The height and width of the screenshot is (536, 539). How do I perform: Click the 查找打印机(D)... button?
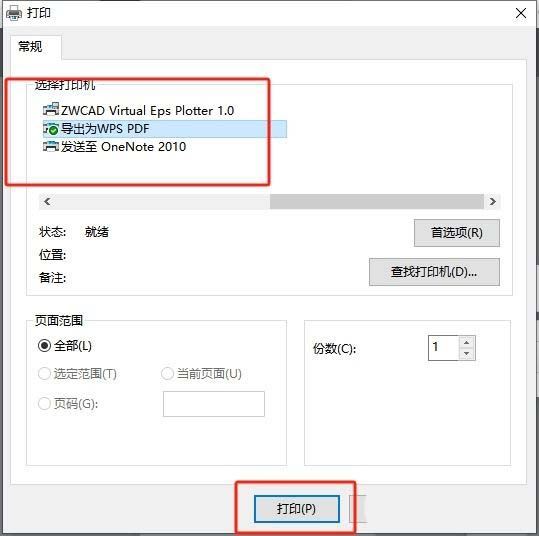point(434,272)
